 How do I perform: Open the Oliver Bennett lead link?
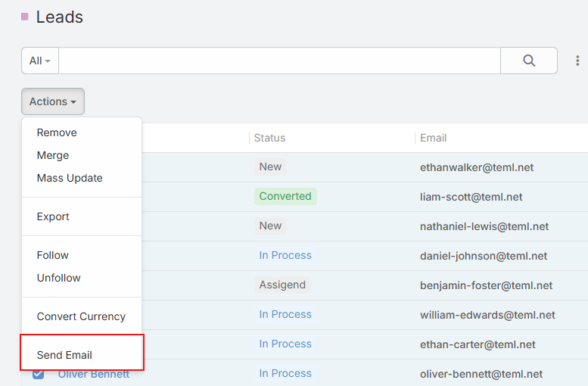pyautogui.click(x=93, y=374)
